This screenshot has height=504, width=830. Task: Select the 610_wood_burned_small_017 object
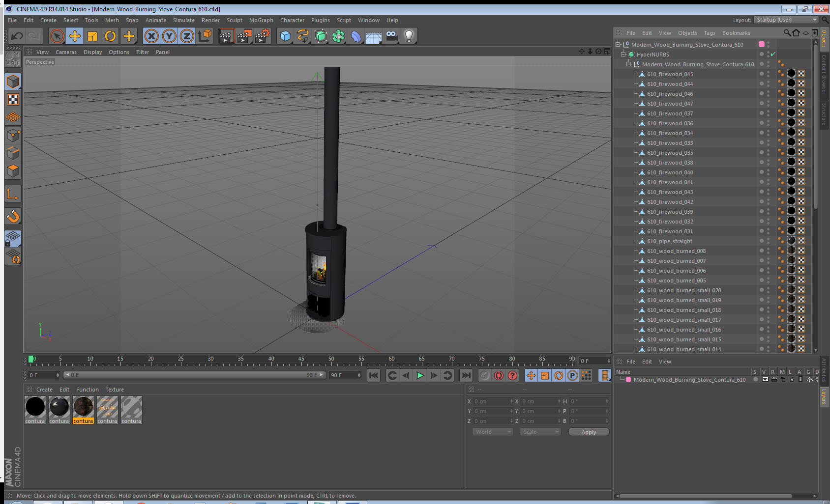[x=684, y=320]
